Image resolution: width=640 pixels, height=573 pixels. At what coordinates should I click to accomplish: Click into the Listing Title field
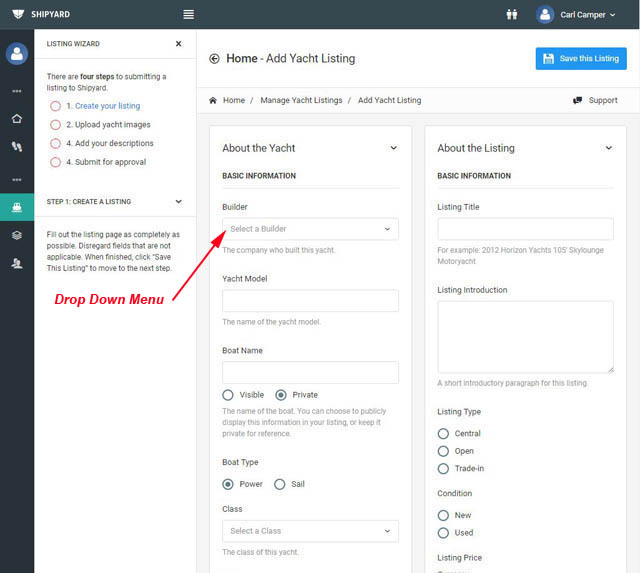tap(525, 229)
